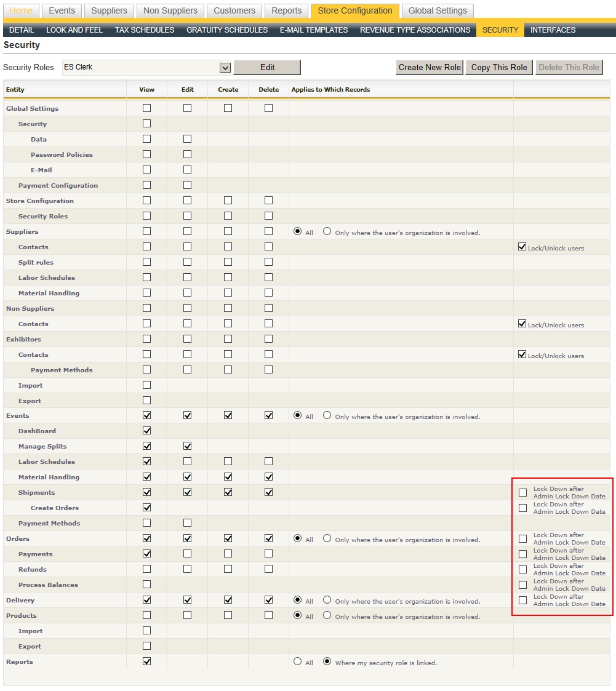Check the View box for Process Balances

[x=146, y=585]
